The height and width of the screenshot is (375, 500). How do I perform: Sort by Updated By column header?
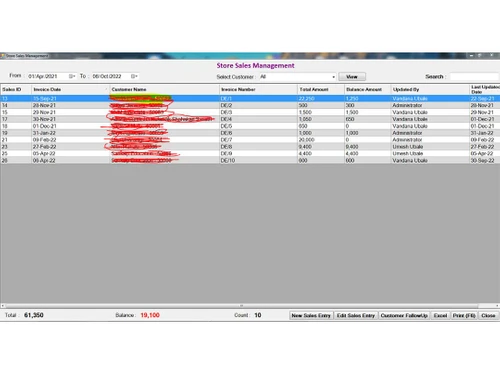point(430,89)
